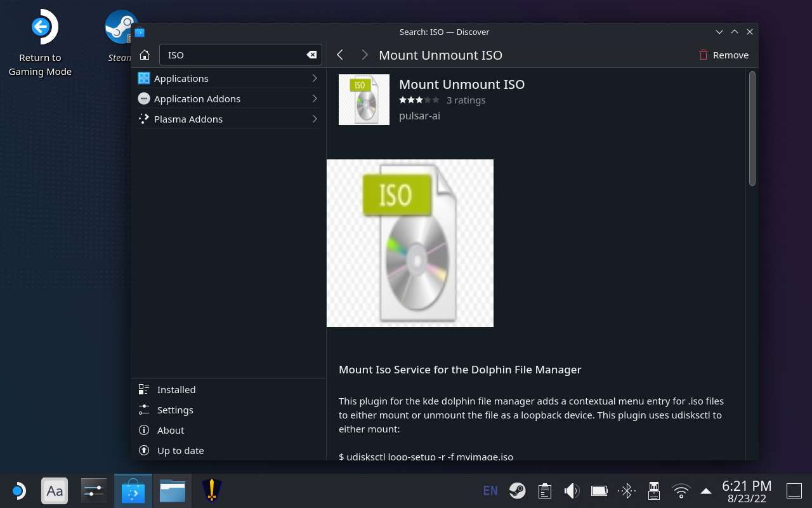
Task: Open the shield exclamation taskbar app
Action: (x=211, y=491)
